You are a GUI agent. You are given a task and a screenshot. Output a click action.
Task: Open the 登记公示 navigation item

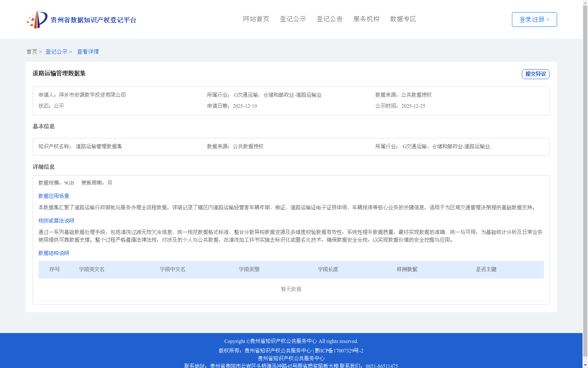click(293, 19)
